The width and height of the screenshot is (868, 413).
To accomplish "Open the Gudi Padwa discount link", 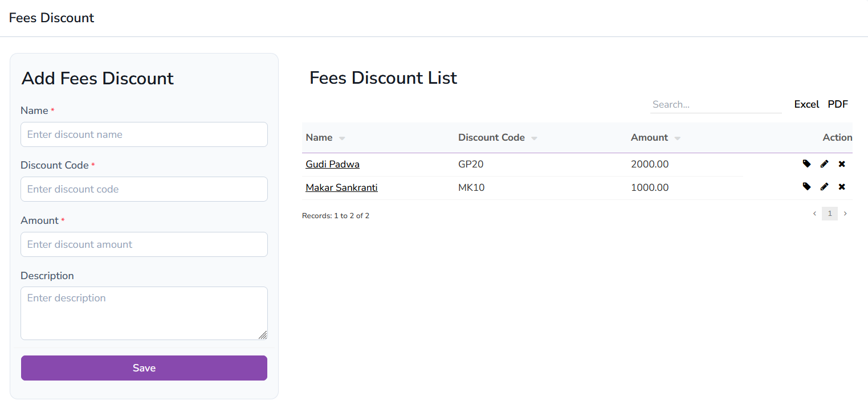I will (332, 164).
